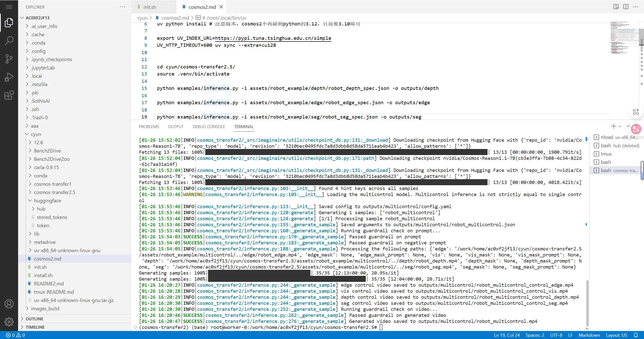Open the Source Control view

coord(9,59)
